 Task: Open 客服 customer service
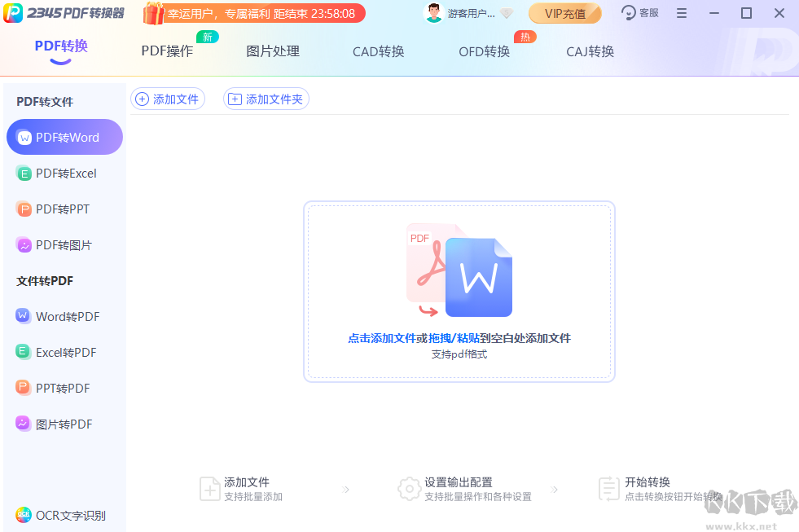point(639,13)
